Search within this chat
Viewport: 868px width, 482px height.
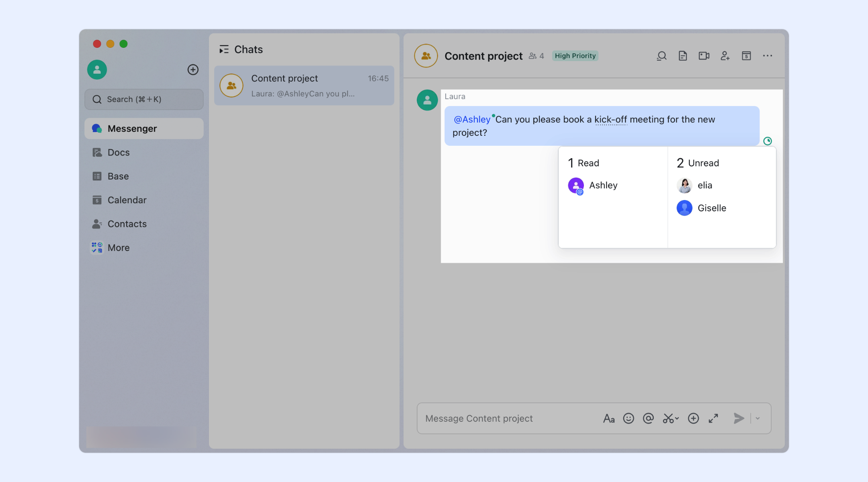(661, 56)
